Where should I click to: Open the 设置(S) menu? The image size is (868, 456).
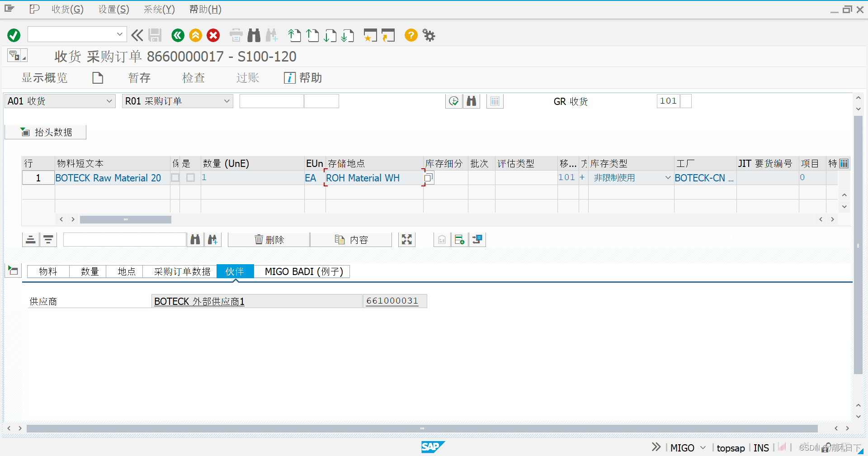point(114,9)
